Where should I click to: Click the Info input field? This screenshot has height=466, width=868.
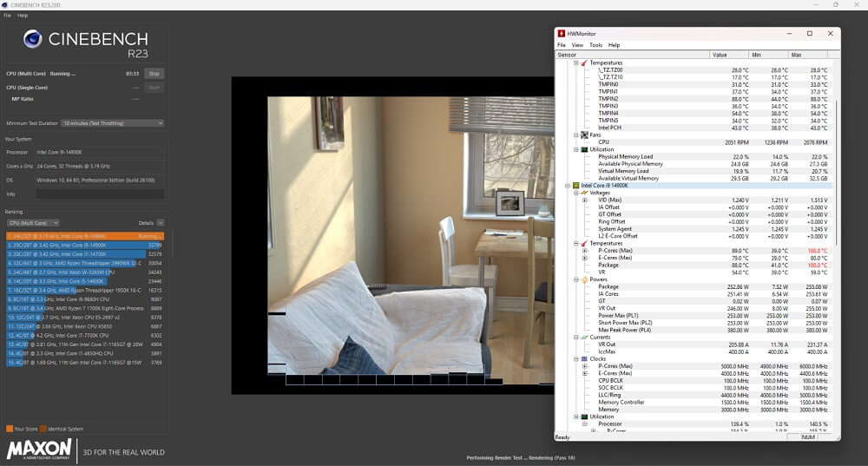pos(99,194)
